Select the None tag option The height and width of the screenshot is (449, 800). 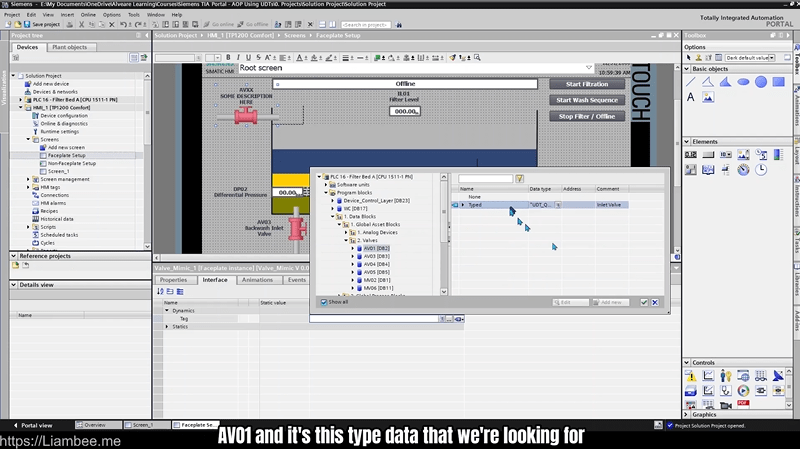click(x=474, y=196)
